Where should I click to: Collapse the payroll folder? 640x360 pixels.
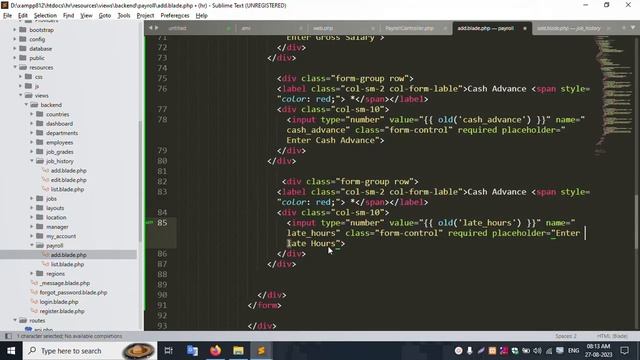click(x=32, y=245)
